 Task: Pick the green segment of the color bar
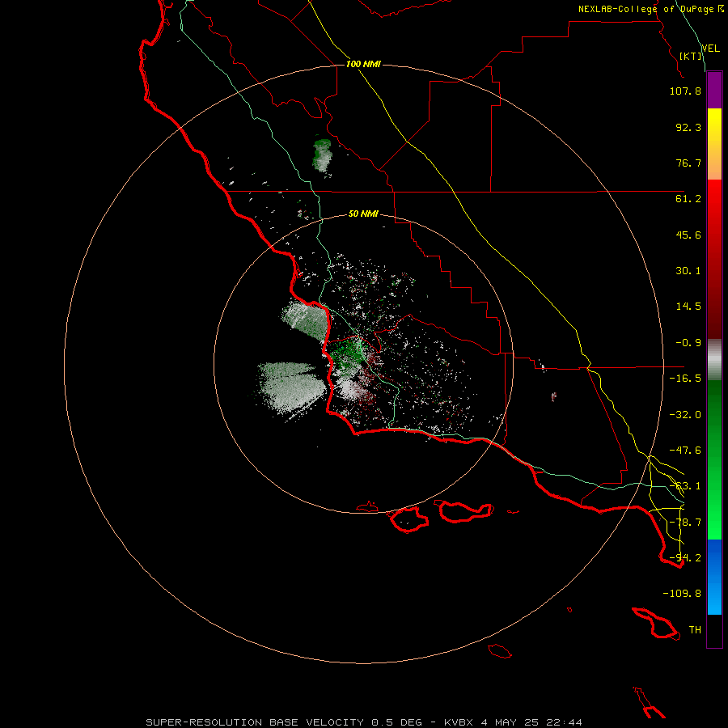714,459
